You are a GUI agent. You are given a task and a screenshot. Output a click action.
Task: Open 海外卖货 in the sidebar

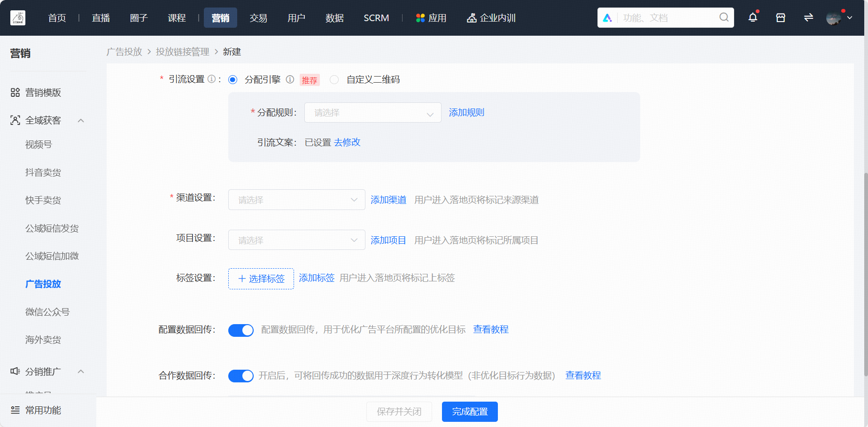[43, 340]
